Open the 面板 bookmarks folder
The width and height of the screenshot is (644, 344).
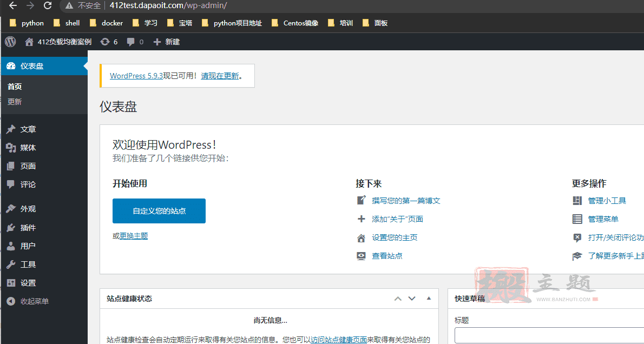[375, 23]
